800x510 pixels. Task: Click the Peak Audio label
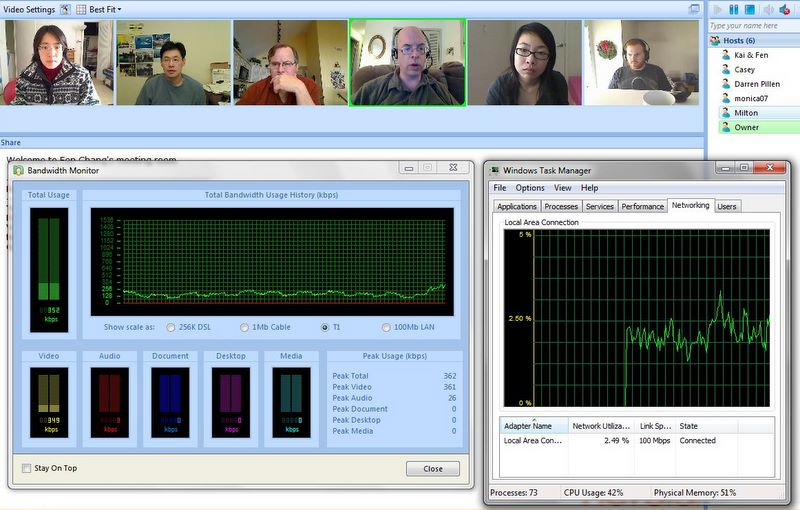[352, 398]
